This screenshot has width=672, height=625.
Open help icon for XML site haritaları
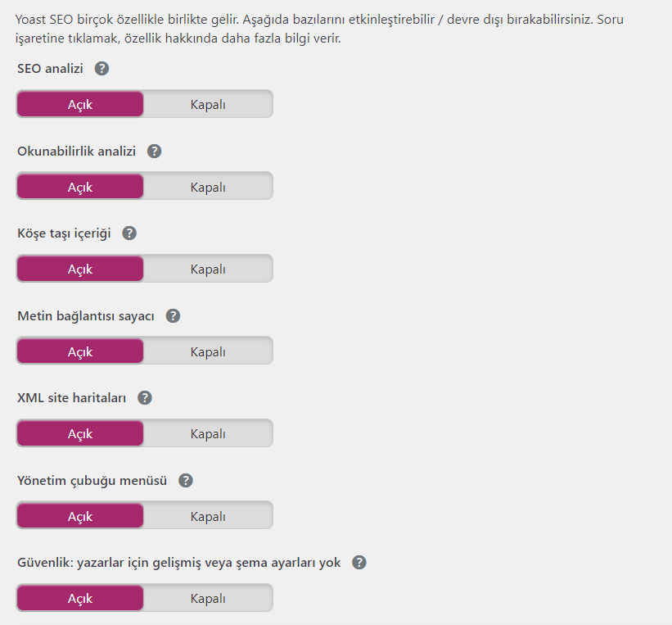point(144,397)
